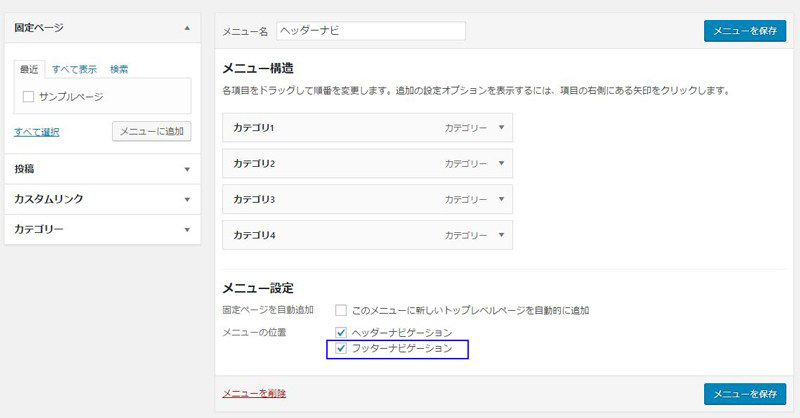Switch to the 検索 tab
The width and height of the screenshot is (800, 418).
119,69
